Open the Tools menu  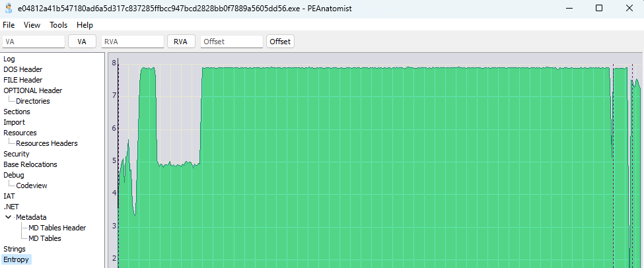pos(58,25)
